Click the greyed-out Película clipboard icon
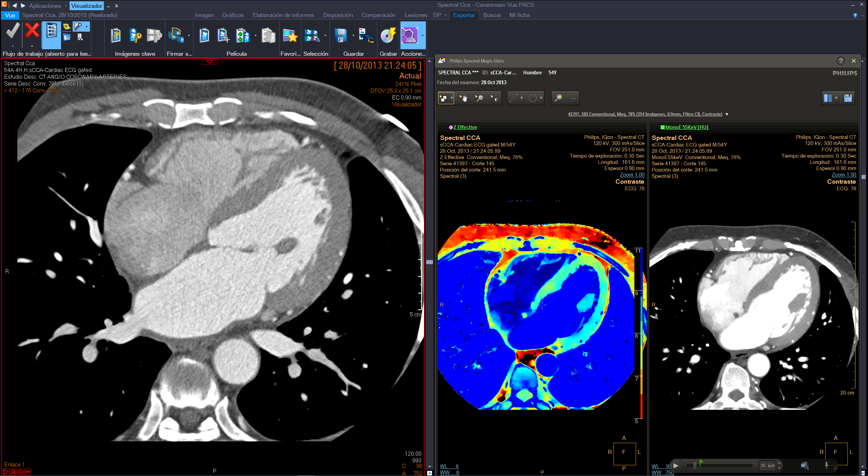868x476 pixels. pyautogui.click(x=268, y=35)
